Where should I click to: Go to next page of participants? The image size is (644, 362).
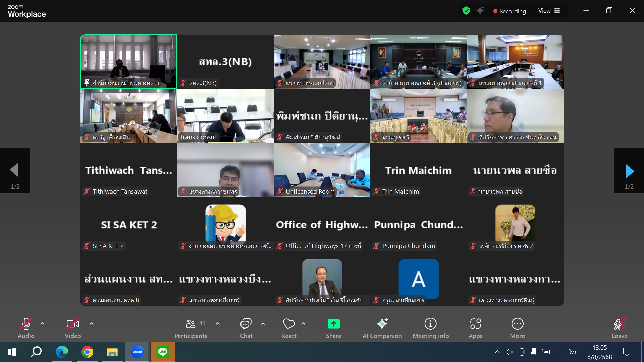point(629,171)
